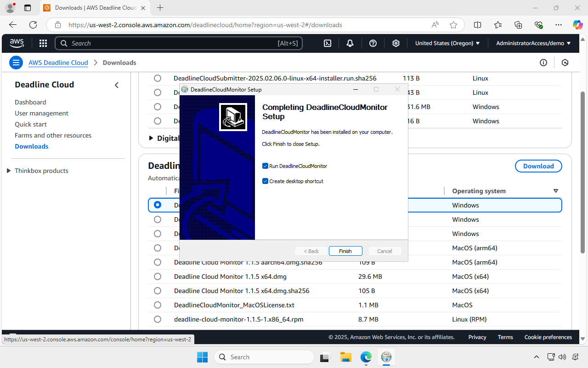Select the Deadline Cloud Monitor 1.1.5 x64.dmg row
The image size is (588, 368).
click(x=158, y=276)
